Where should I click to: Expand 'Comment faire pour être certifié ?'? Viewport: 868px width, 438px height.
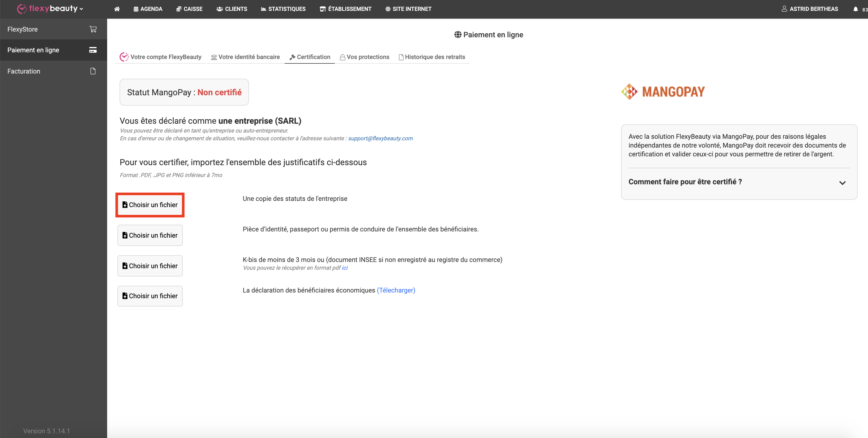tap(739, 182)
